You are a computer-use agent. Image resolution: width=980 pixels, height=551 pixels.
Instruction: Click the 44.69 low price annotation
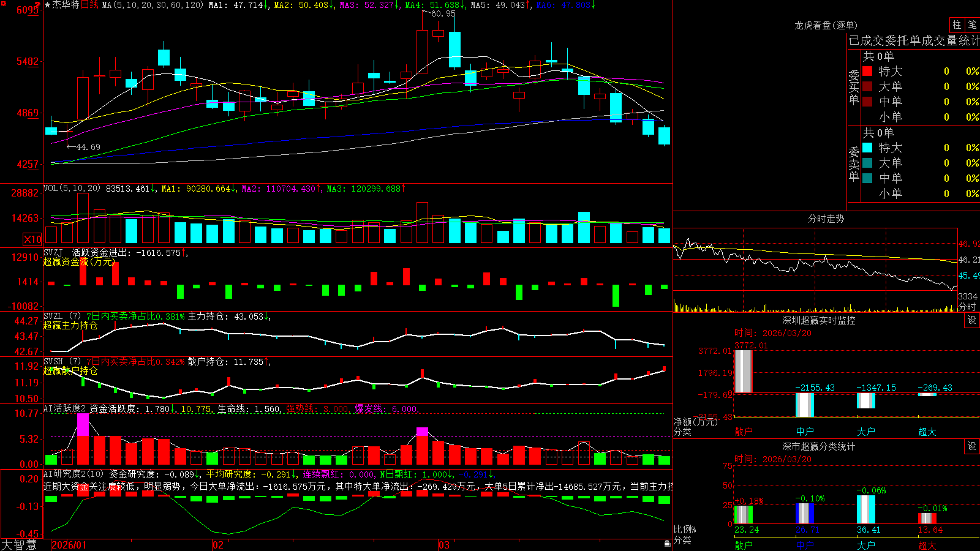[x=88, y=147]
